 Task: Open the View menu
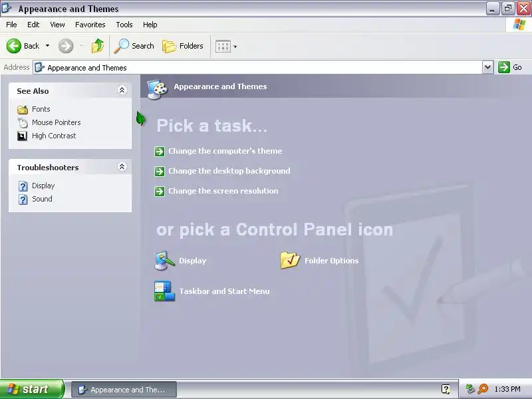pos(57,25)
